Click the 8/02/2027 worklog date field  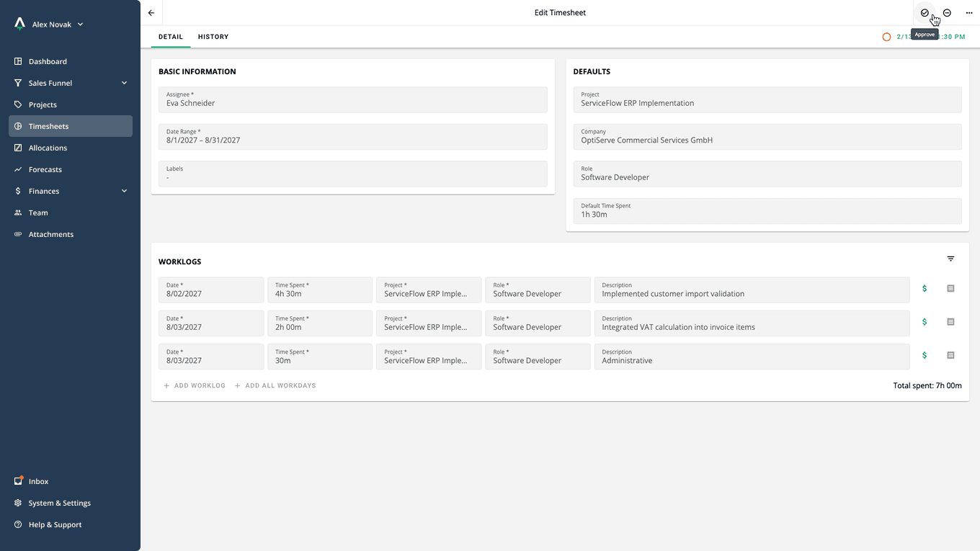tap(211, 290)
